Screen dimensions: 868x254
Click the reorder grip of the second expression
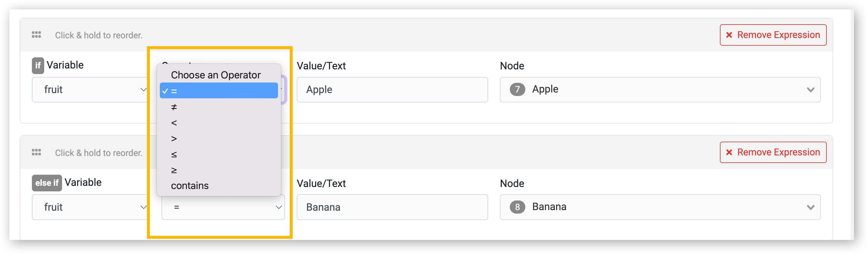coord(36,152)
